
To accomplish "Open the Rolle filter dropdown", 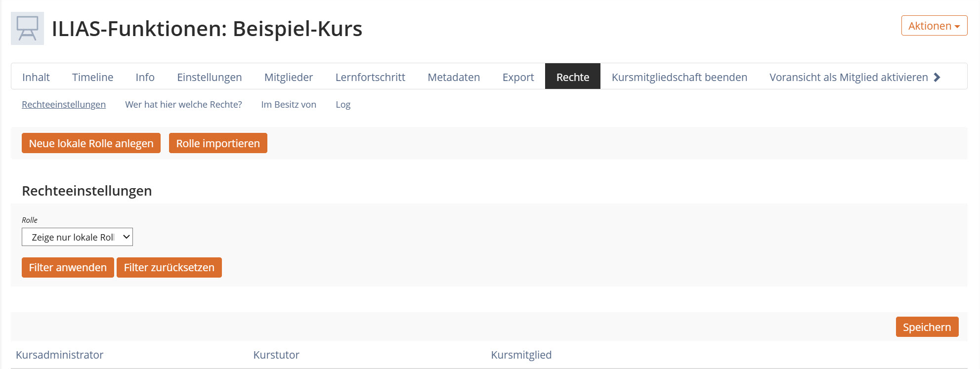I will 77,237.
